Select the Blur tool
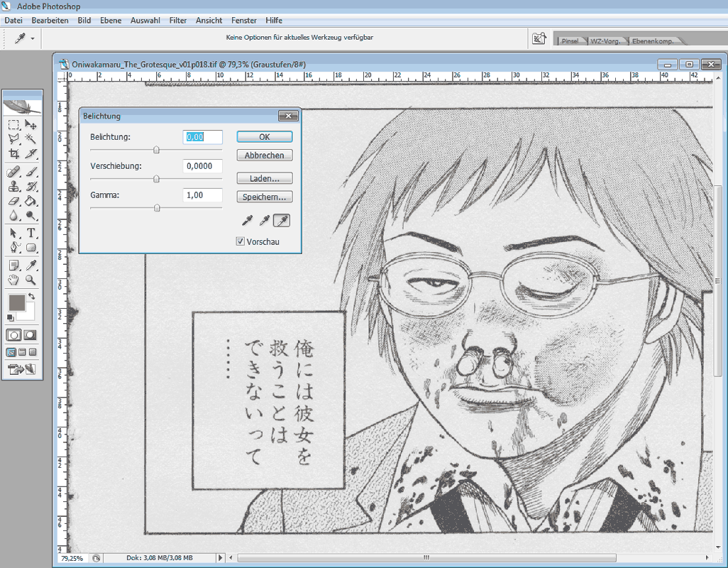Image resolution: width=728 pixels, height=568 pixels. pos(13,216)
